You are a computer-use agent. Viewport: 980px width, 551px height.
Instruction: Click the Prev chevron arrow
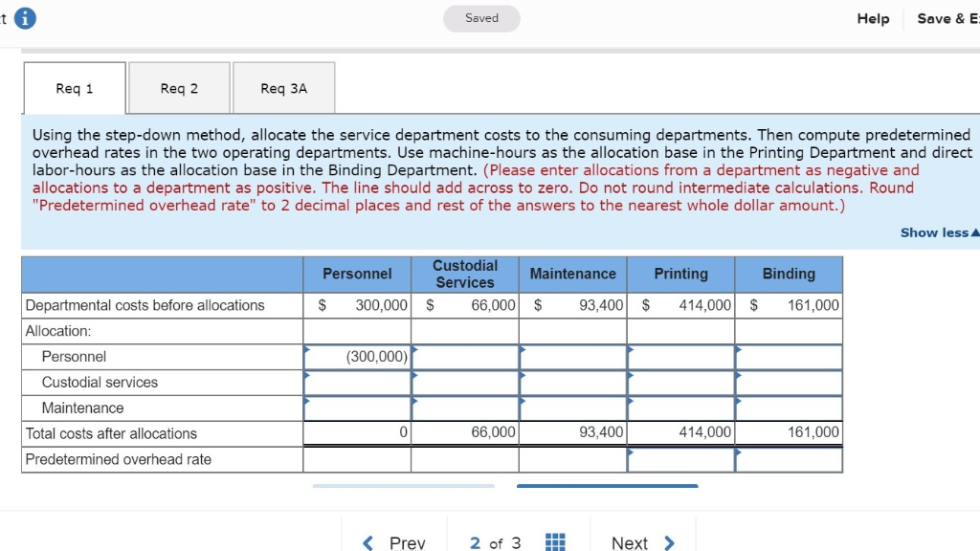(x=367, y=543)
